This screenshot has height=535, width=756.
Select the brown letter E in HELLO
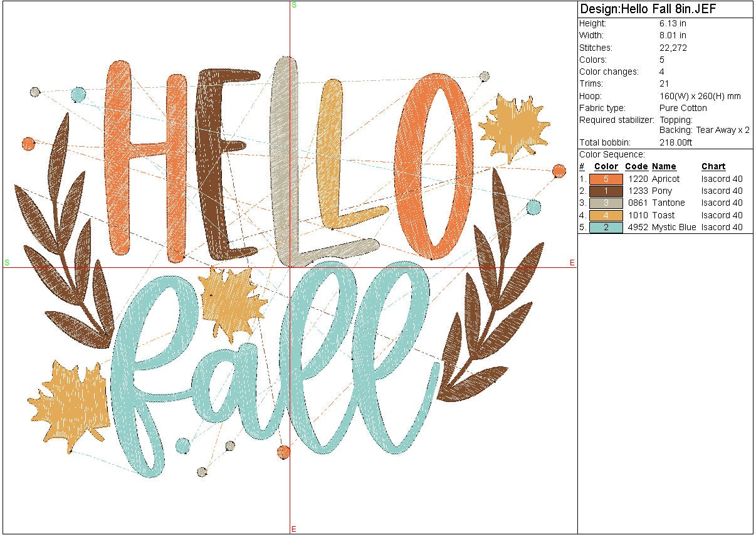(221, 163)
